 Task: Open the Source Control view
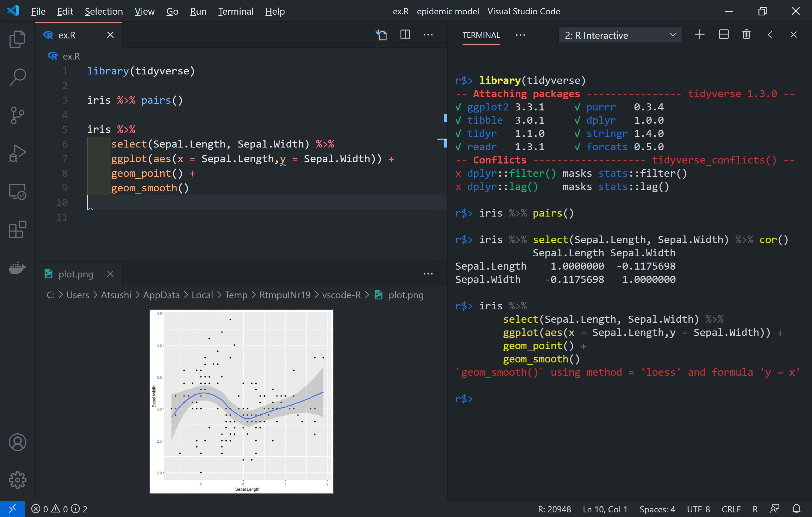[x=17, y=115]
